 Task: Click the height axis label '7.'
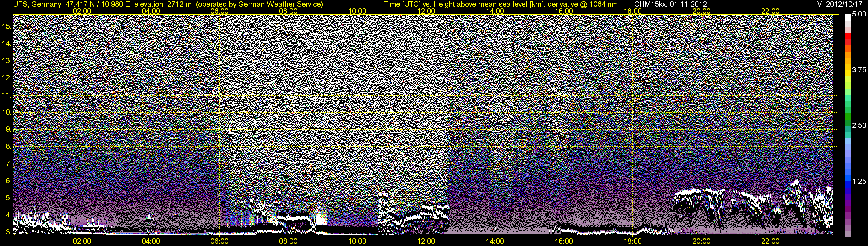[8, 164]
